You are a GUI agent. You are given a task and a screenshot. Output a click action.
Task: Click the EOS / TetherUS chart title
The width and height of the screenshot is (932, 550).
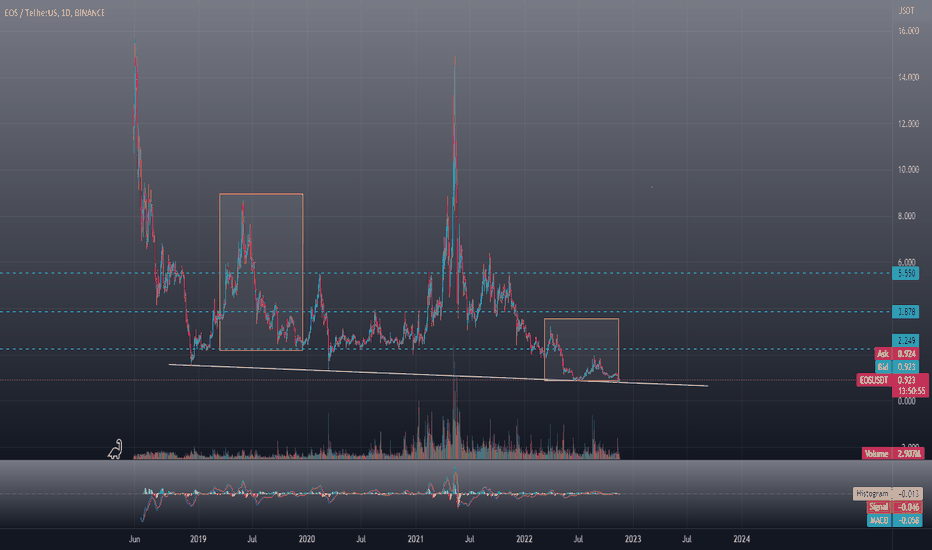[x=54, y=12]
